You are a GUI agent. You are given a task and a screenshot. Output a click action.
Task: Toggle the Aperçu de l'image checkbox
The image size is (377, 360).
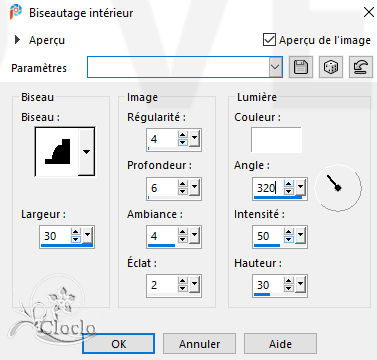[269, 40]
